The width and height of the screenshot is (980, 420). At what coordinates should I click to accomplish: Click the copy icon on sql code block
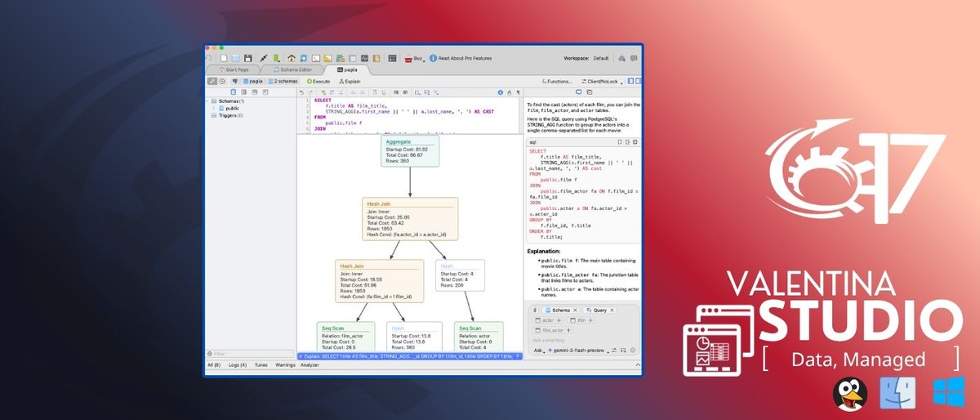[x=637, y=141]
